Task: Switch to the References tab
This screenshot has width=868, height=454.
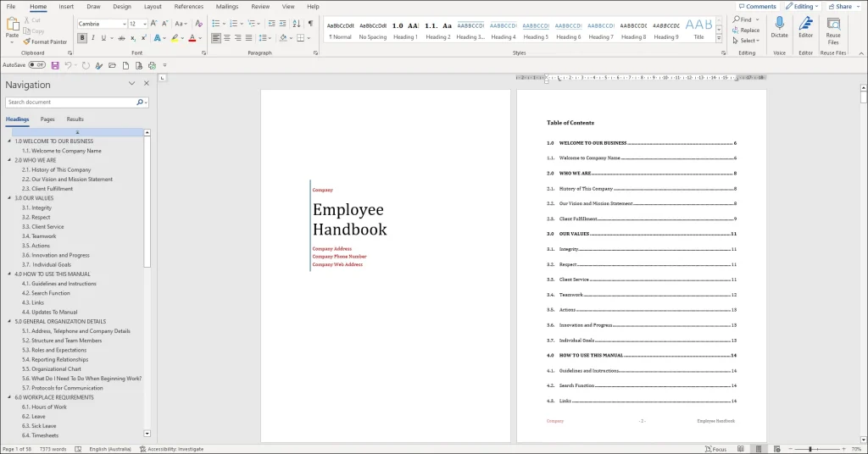Action: point(189,7)
